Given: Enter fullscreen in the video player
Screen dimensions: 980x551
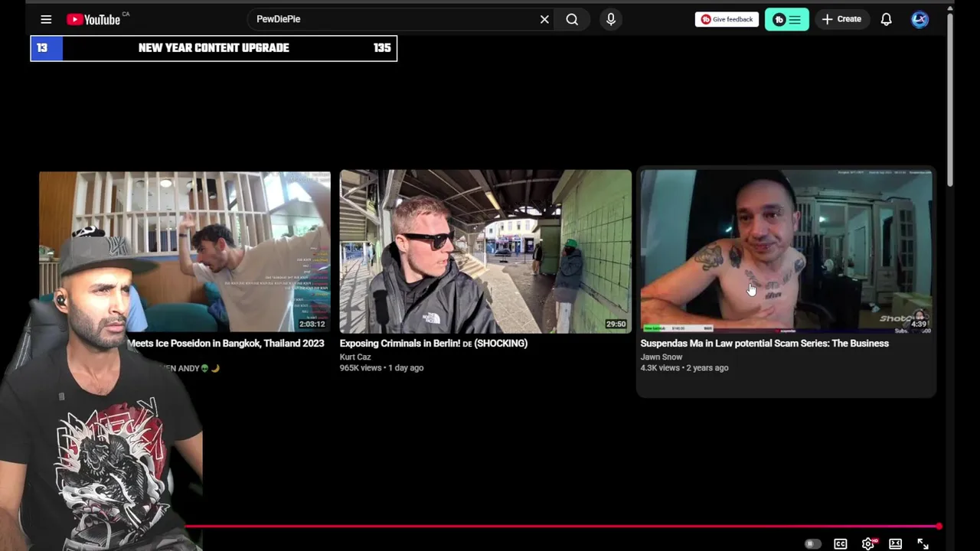Looking at the screenshot, I should [x=923, y=544].
